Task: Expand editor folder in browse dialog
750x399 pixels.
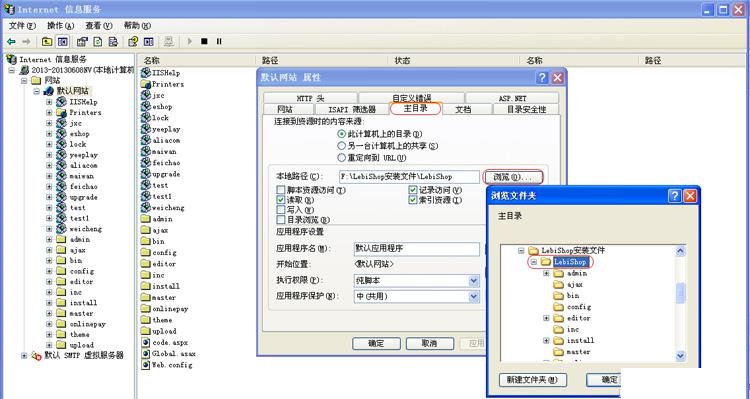Action: 546,318
